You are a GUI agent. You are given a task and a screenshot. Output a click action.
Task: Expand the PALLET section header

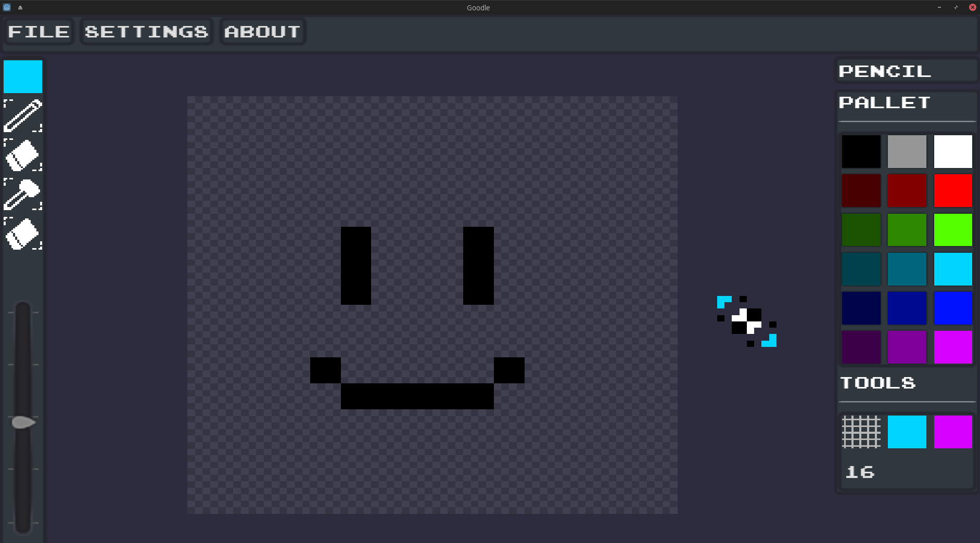coord(883,102)
